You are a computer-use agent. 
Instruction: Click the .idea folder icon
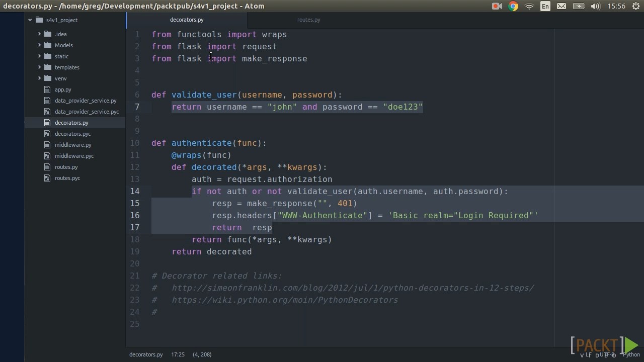pyautogui.click(x=48, y=34)
